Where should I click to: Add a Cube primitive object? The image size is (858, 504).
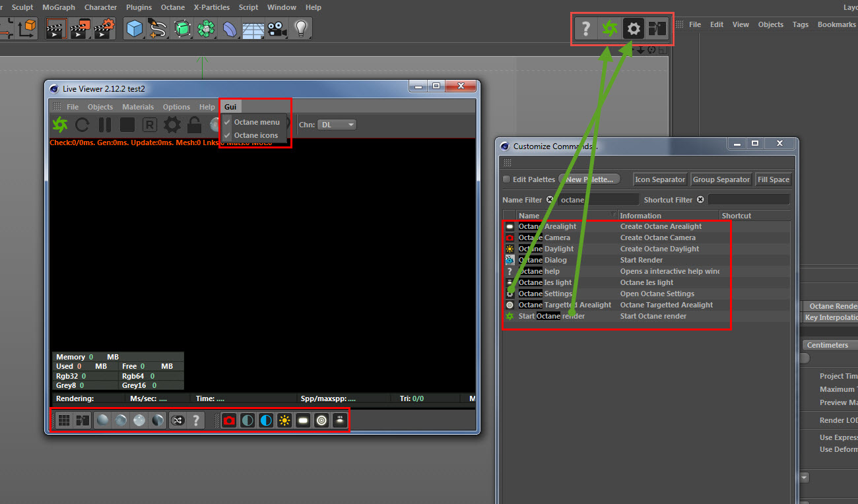(135, 28)
